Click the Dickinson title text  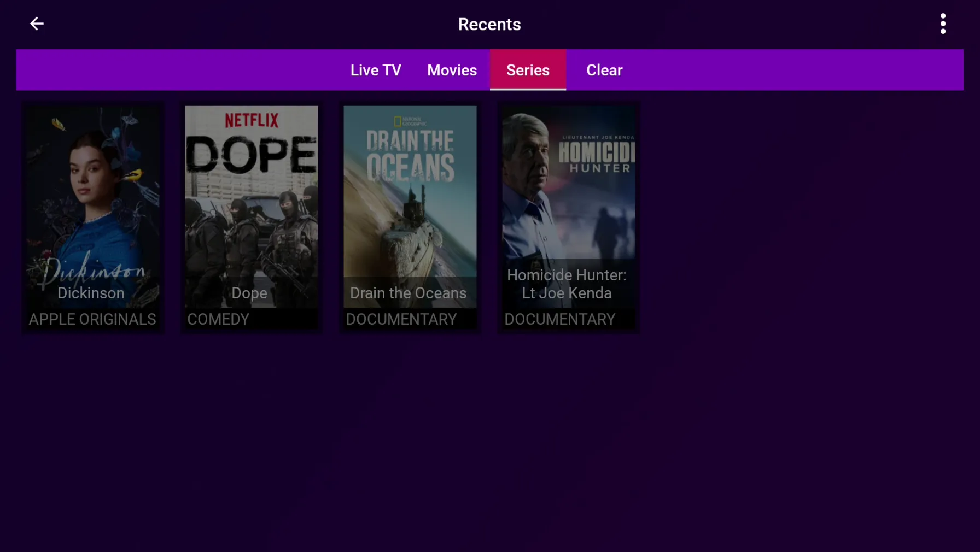coord(91,293)
